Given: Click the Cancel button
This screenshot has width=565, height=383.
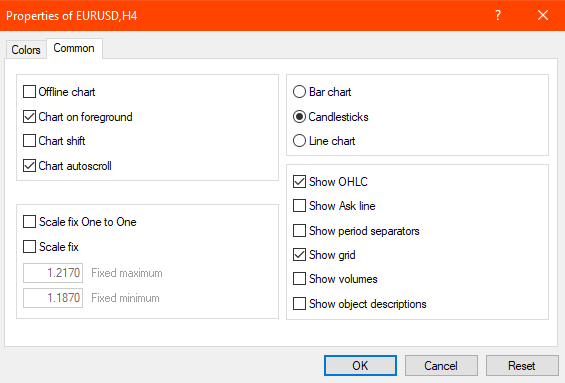Looking at the screenshot, I should tap(441, 366).
